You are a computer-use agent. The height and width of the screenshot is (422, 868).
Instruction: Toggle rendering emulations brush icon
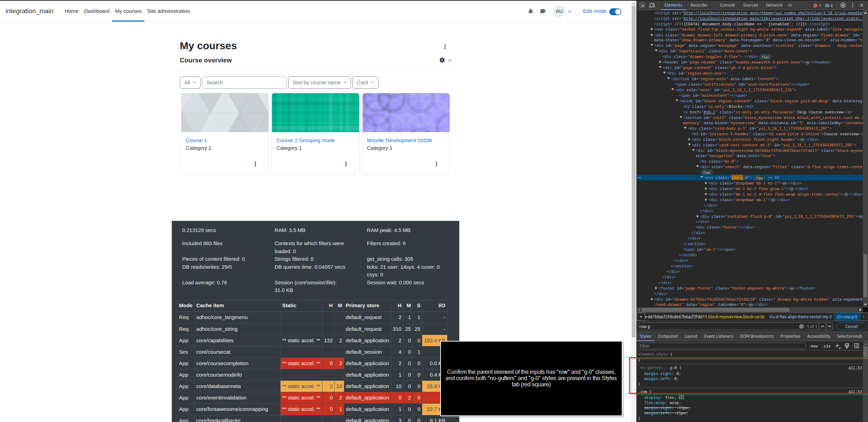(847, 346)
